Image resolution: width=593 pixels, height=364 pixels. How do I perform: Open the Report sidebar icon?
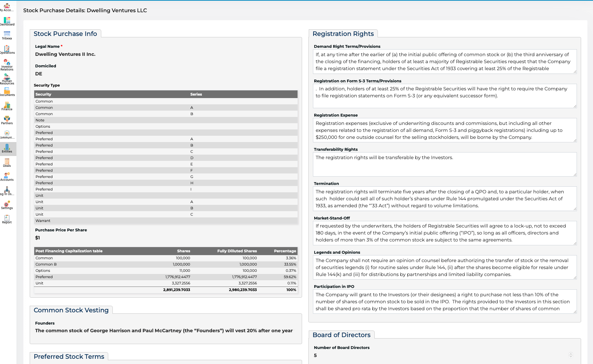coord(7,219)
